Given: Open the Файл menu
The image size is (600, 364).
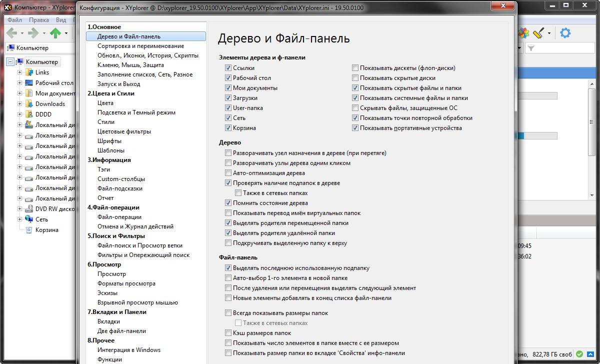Looking at the screenshot, I should click(14, 20).
